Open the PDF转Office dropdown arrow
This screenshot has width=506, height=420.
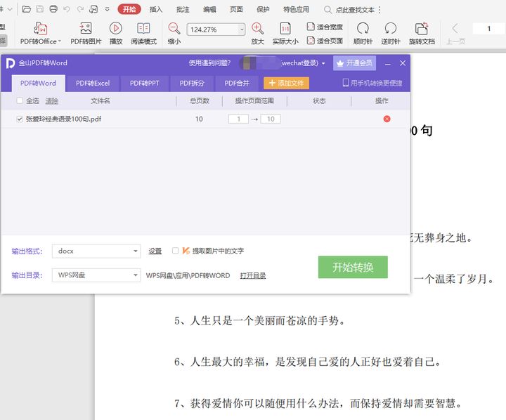[x=59, y=41]
